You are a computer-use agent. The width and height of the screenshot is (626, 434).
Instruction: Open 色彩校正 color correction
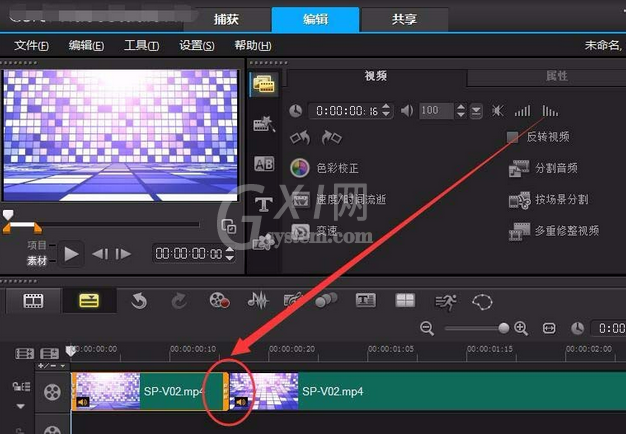(x=325, y=168)
